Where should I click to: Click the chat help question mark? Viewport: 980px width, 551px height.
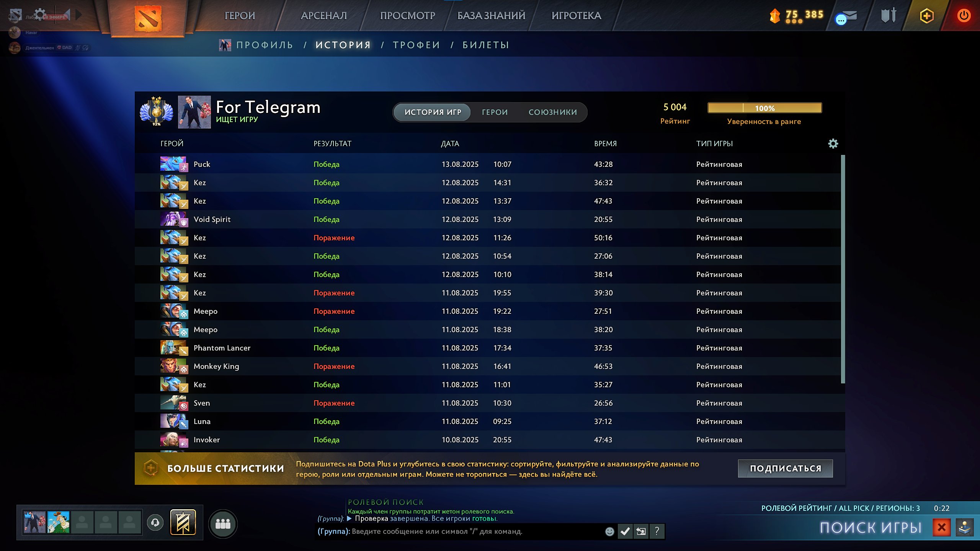657,531
